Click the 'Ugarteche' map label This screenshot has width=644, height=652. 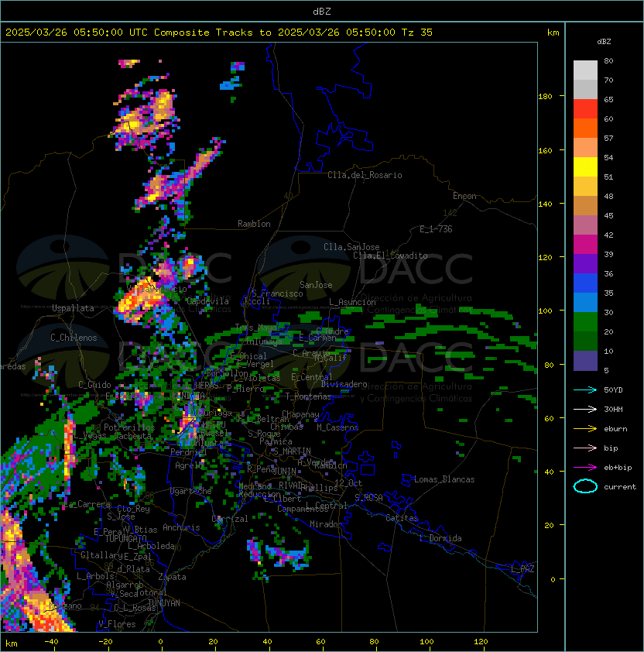pyautogui.click(x=191, y=491)
